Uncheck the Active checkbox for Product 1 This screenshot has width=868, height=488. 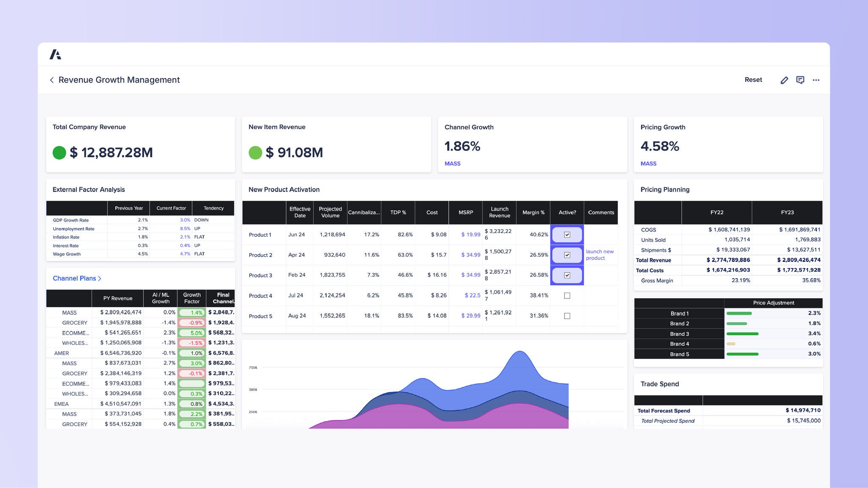[567, 234]
